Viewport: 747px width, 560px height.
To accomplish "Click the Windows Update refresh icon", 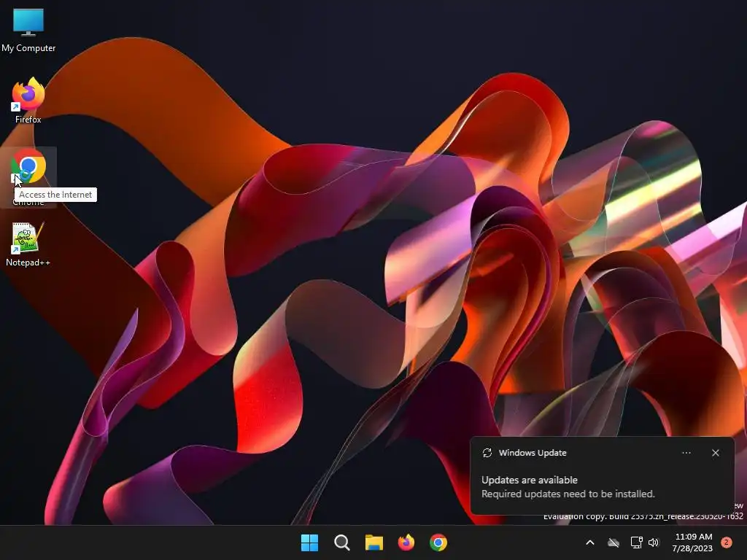I will tap(487, 453).
